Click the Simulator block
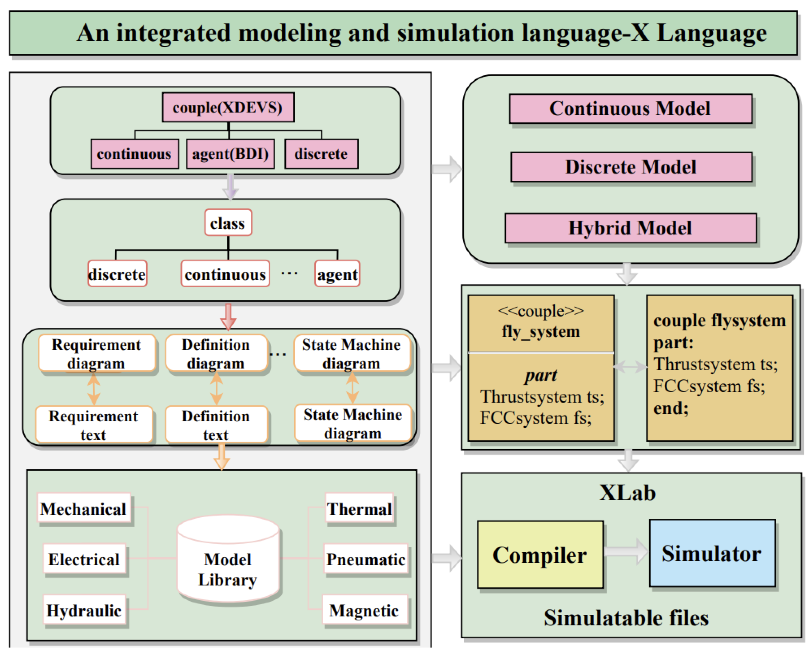 pyautogui.click(x=712, y=554)
